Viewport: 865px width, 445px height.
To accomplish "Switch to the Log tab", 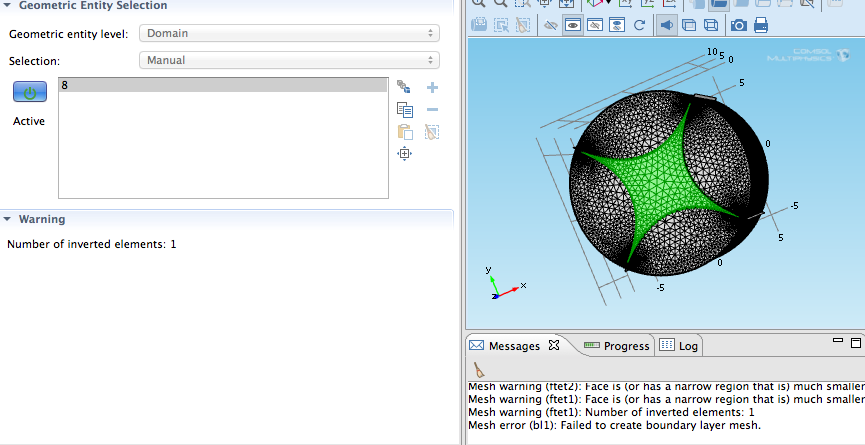I will [680, 346].
